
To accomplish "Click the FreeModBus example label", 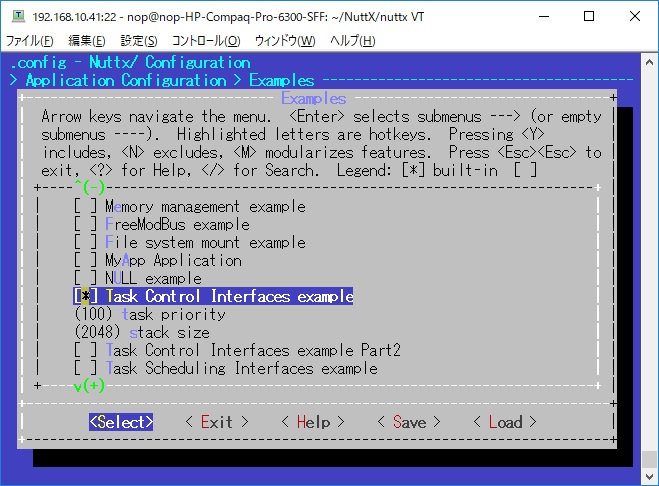I will coord(177,225).
